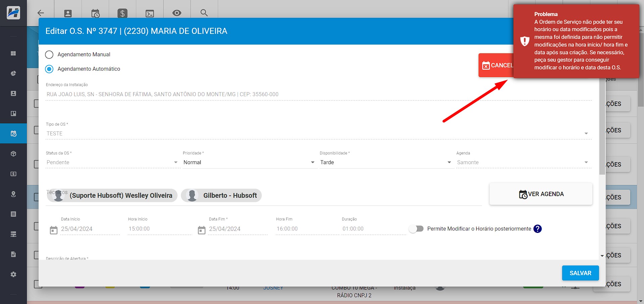Click the red CANCEL button

[x=496, y=65]
